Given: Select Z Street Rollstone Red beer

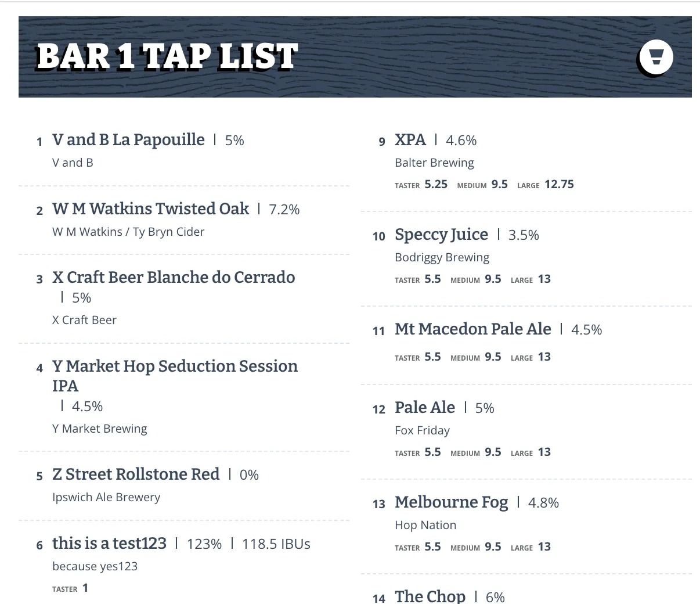Looking at the screenshot, I should pos(136,474).
